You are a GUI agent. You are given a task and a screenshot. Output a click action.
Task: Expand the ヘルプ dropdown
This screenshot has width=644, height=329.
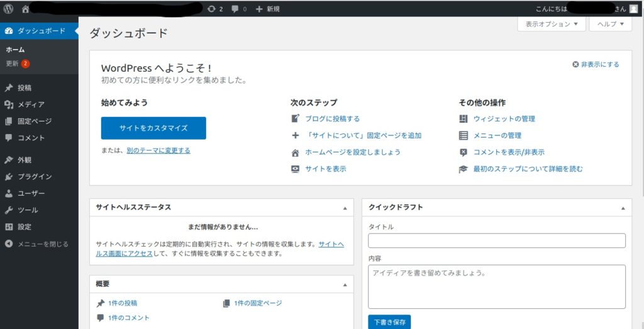click(x=610, y=24)
